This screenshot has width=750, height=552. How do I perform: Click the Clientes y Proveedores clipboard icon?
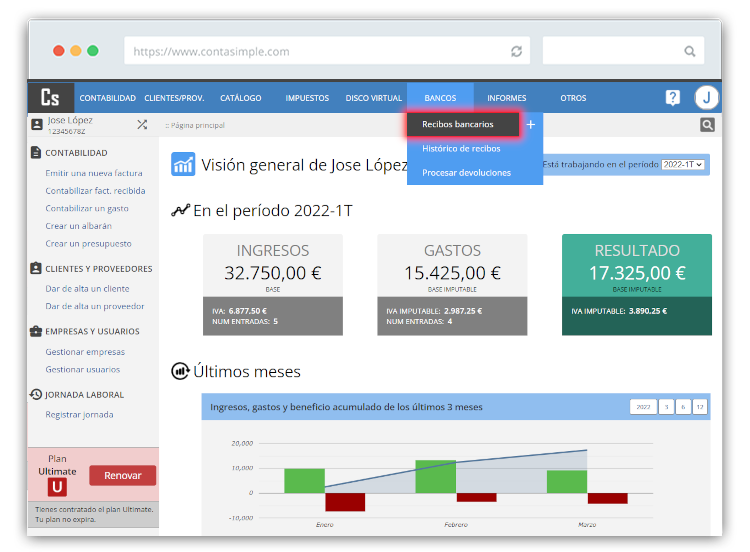tap(36, 268)
